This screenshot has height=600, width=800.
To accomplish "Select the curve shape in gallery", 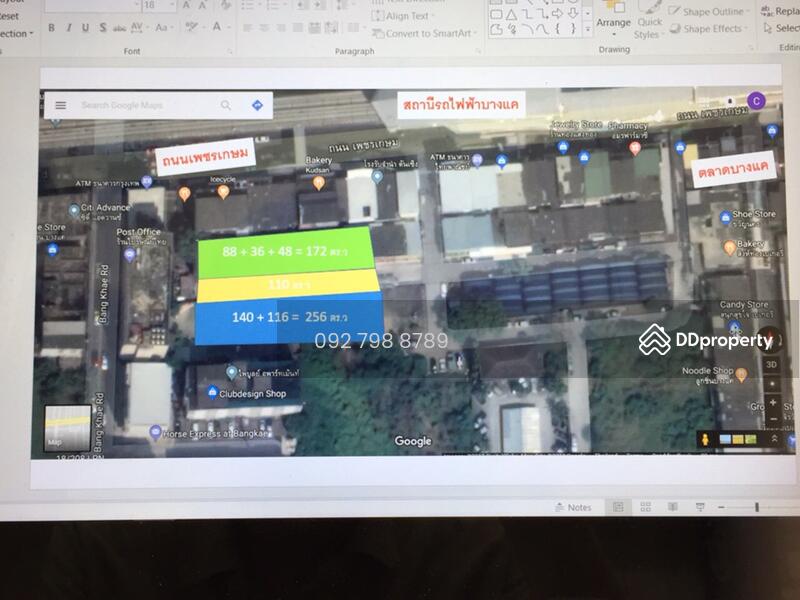I will pos(542,30).
